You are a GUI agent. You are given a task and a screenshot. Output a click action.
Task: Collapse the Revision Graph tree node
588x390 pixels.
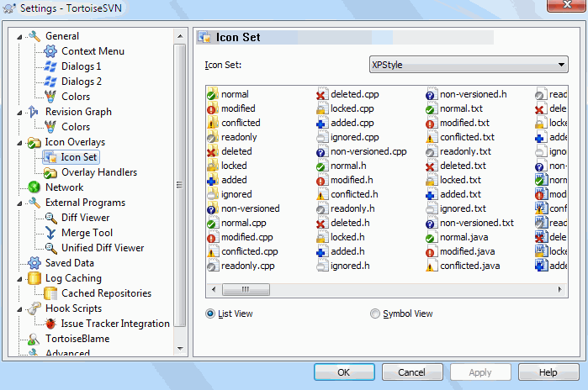(x=19, y=113)
